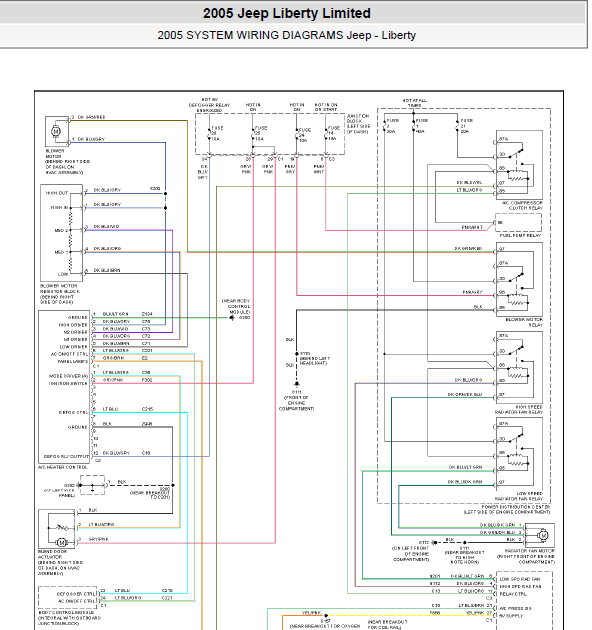The width and height of the screenshot is (592, 630).
Task: Click the "LOW SPEED RADIATOR FAN RELAY" caption
Action: tap(518, 496)
